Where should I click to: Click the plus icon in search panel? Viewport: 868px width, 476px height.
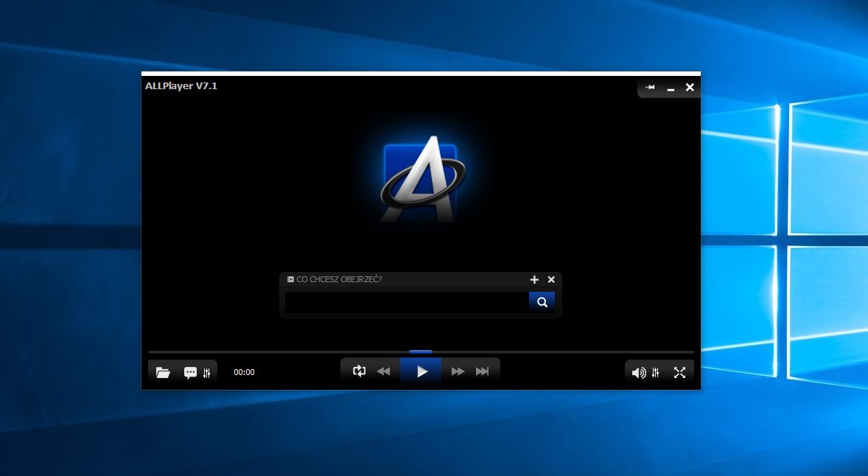coord(534,279)
